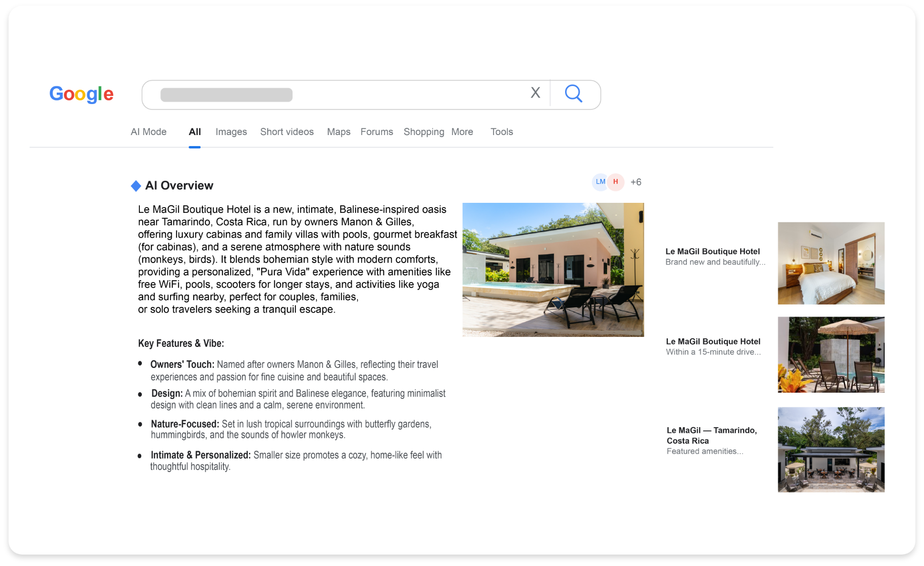Click the 'Featured amenities...' snippet text
This screenshot has width=924, height=566.
704,451
